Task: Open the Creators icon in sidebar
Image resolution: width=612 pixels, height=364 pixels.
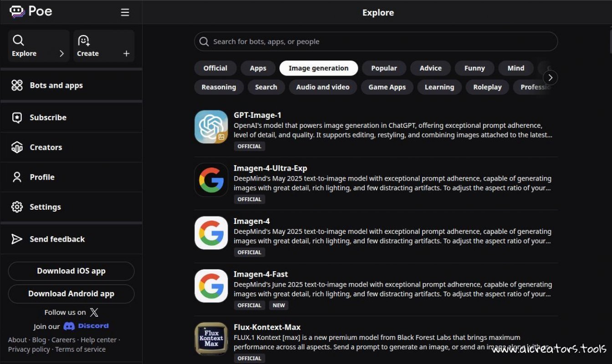Action: [17, 147]
